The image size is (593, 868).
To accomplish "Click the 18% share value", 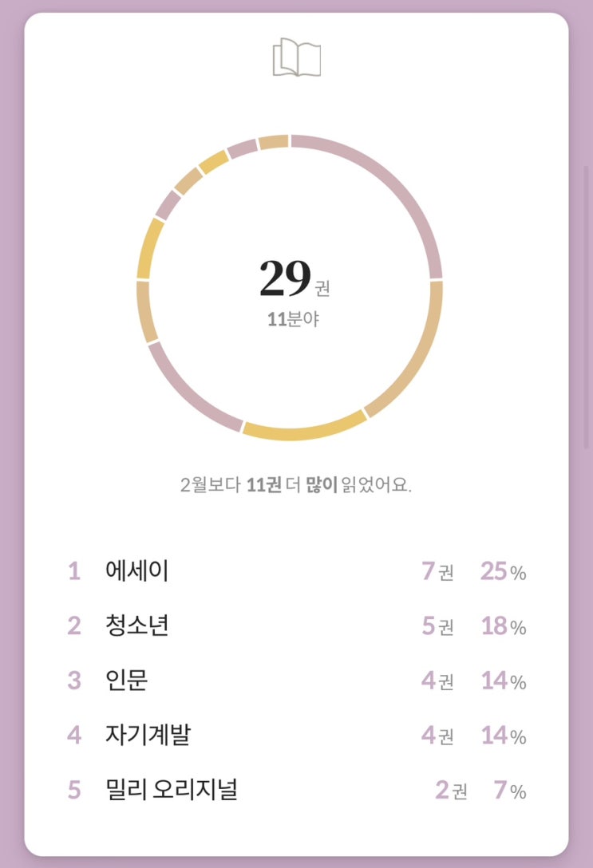I will point(503,626).
